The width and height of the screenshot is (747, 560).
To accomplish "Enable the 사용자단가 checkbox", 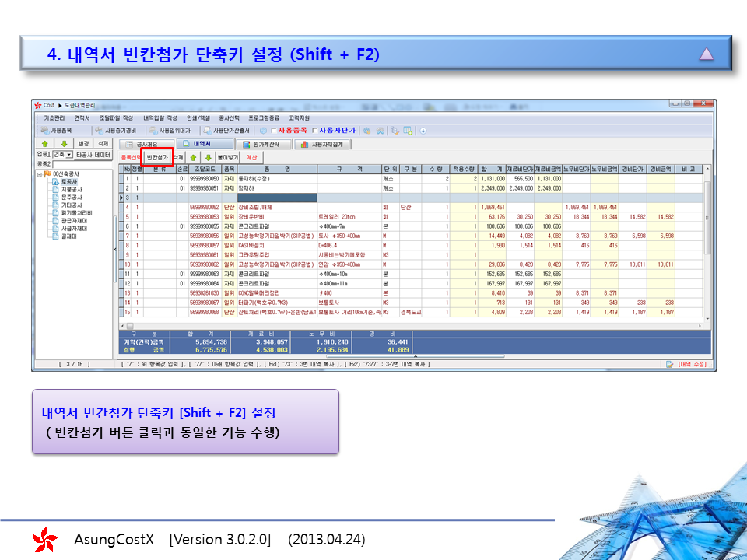I will click(x=315, y=131).
